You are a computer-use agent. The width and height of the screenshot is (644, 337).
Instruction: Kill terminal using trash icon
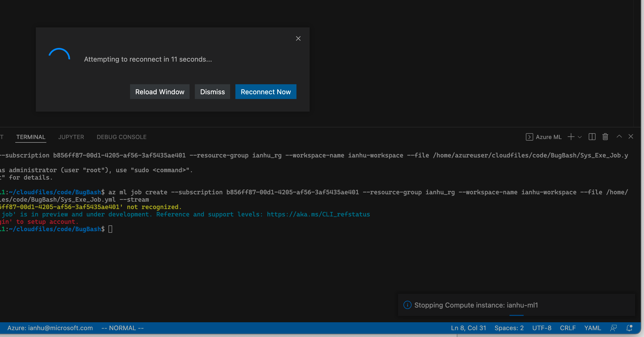pyautogui.click(x=605, y=137)
